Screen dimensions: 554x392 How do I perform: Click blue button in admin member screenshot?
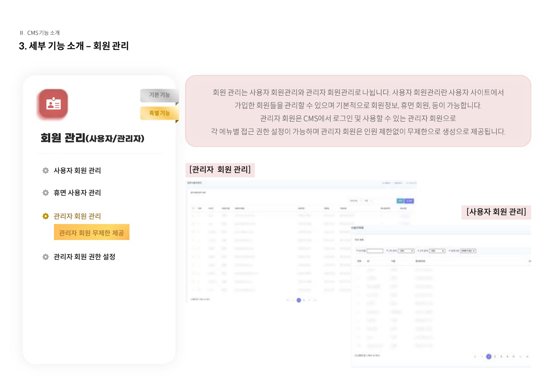(x=409, y=201)
